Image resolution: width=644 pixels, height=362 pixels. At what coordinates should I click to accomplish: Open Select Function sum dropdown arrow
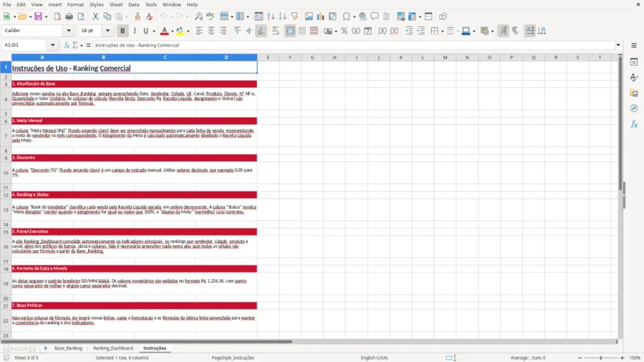coord(81,45)
